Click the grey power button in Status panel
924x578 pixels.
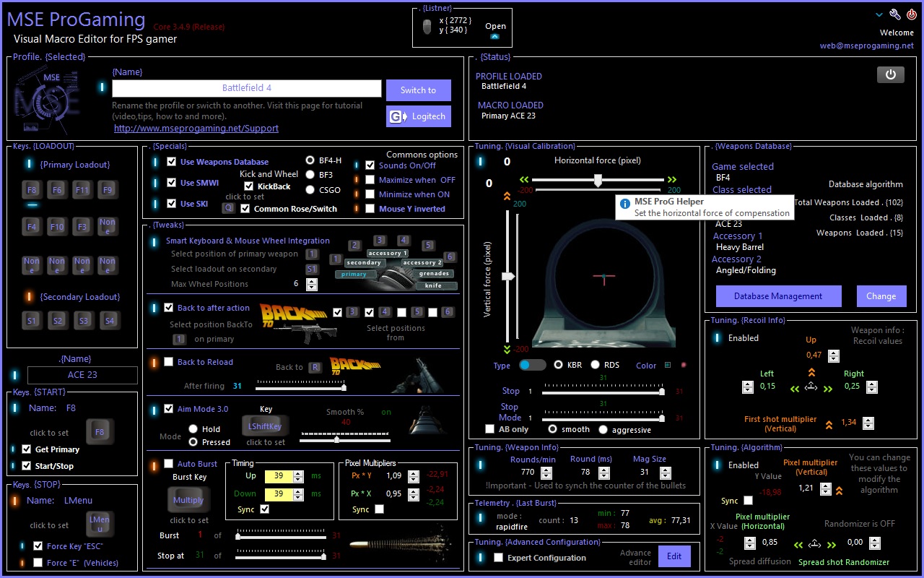pyautogui.click(x=891, y=74)
